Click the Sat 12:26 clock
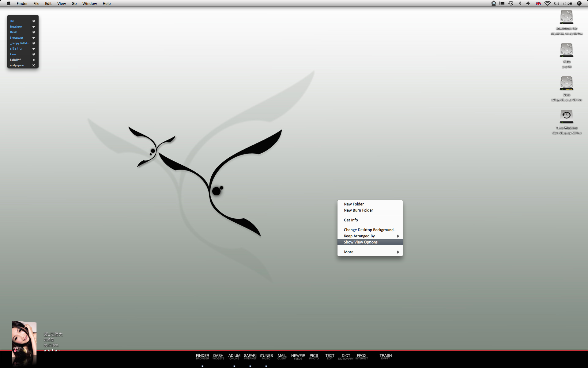Screen dimensions: 588x368 [x=563, y=3]
